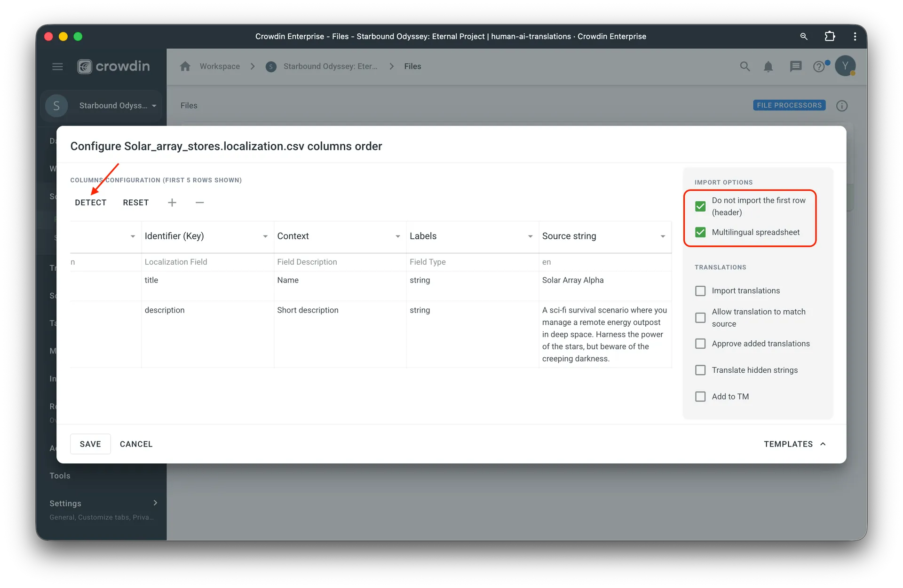Disable Multilingual spreadsheet option
This screenshot has width=903, height=588.
[700, 232]
